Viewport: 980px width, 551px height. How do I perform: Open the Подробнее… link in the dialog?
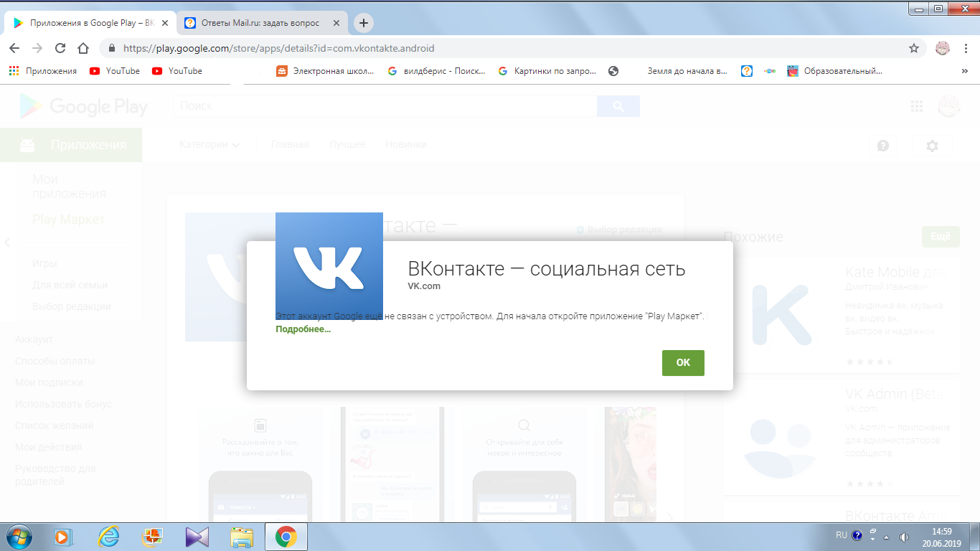click(x=303, y=329)
